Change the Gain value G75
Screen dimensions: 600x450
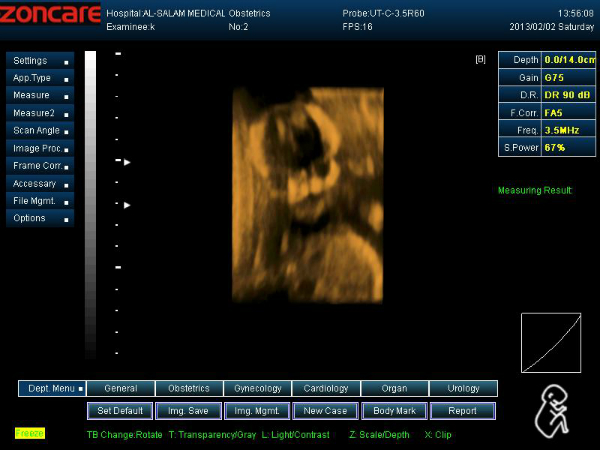pyautogui.click(x=569, y=78)
